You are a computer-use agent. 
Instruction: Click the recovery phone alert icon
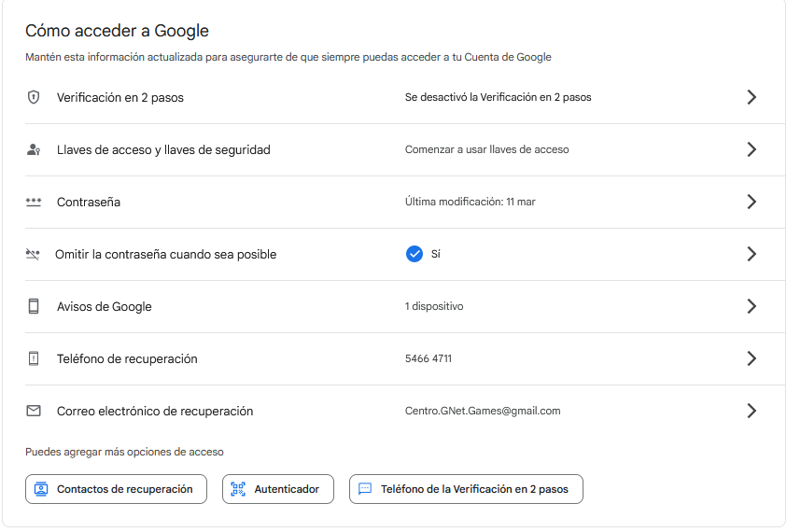[x=34, y=358]
